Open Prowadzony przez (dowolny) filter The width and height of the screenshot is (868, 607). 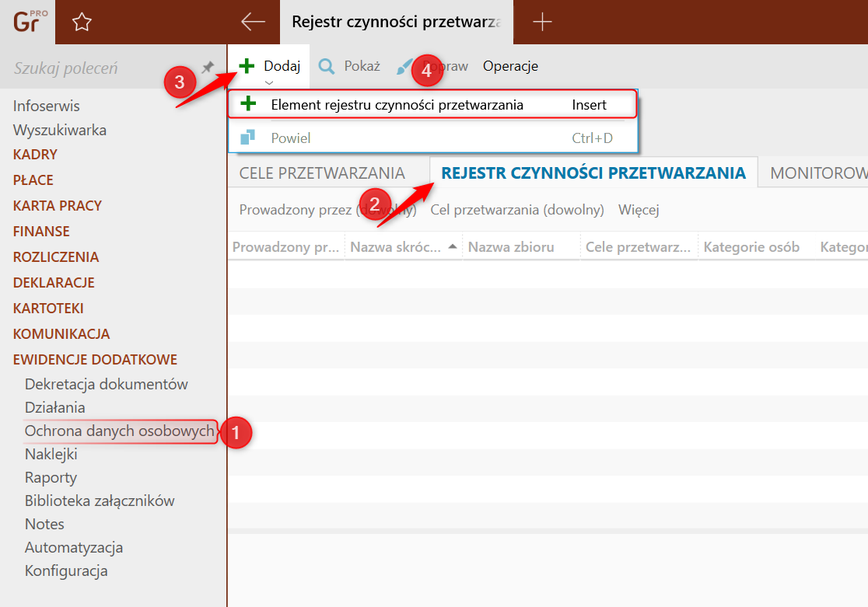click(x=327, y=210)
